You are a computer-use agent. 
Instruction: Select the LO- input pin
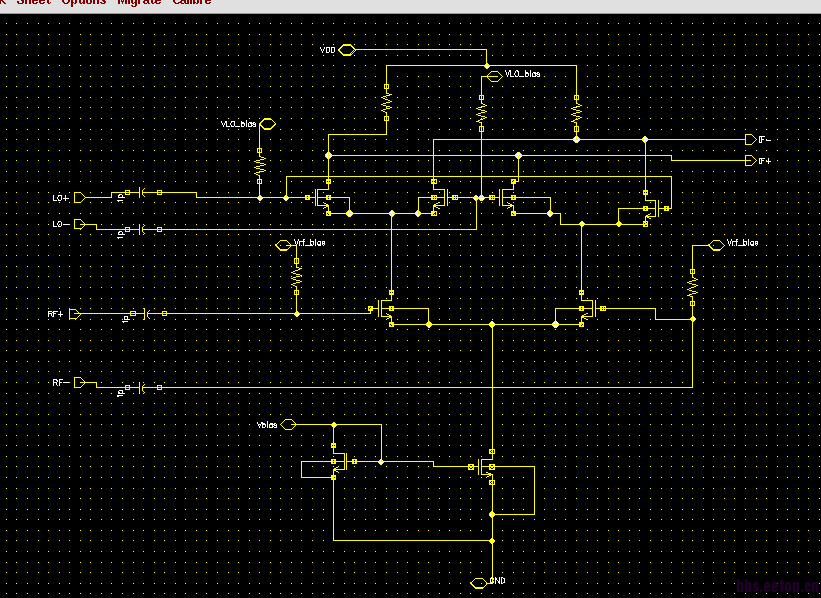(80, 224)
